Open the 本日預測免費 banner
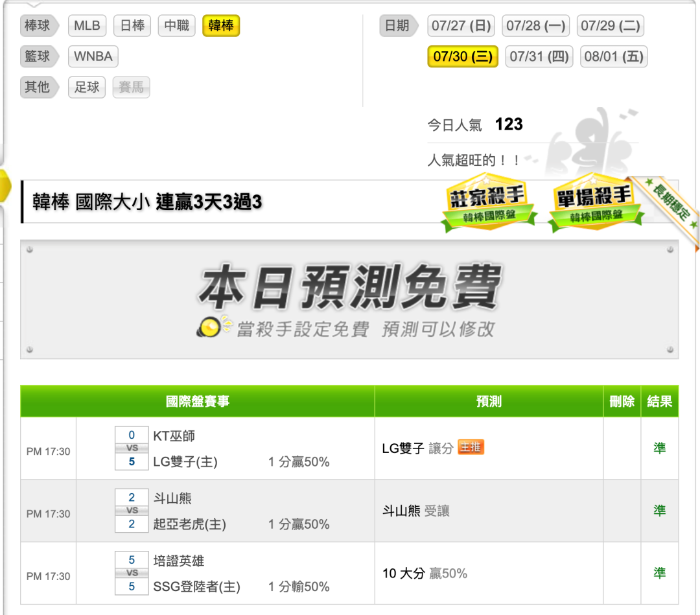Viewport: 700px width, 615px height. [349, 299]
